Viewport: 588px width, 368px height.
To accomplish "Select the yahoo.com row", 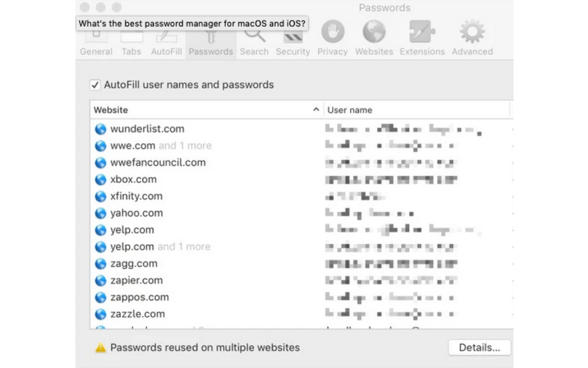I will click(x=301, y=213).
